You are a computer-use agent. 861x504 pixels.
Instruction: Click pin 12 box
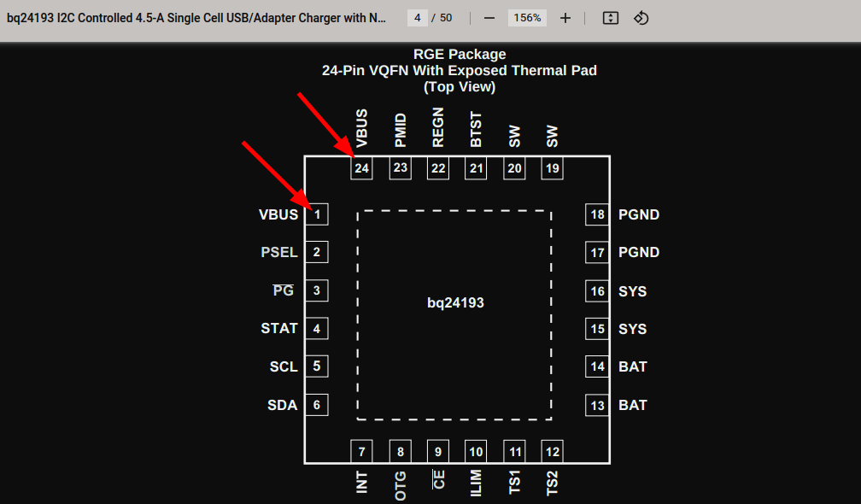pyautogui.click(x=553, y=451)
